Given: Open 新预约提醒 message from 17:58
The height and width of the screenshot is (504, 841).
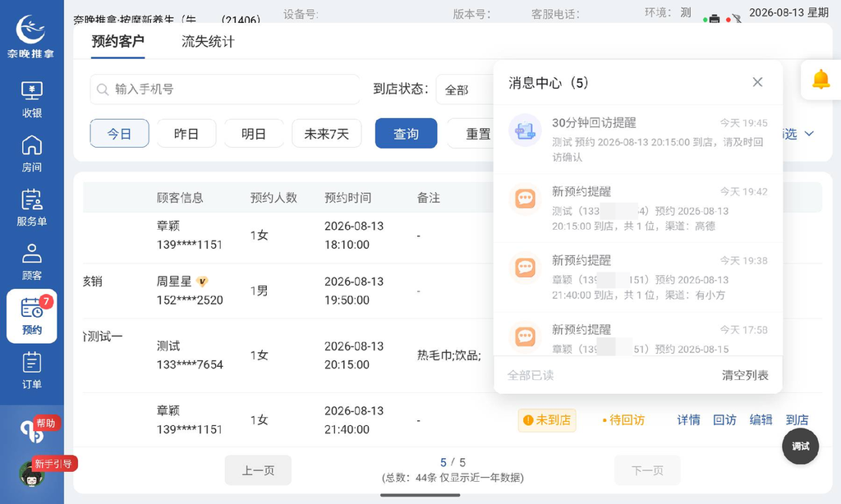Looking at the screenshot, I should point(637,334).
